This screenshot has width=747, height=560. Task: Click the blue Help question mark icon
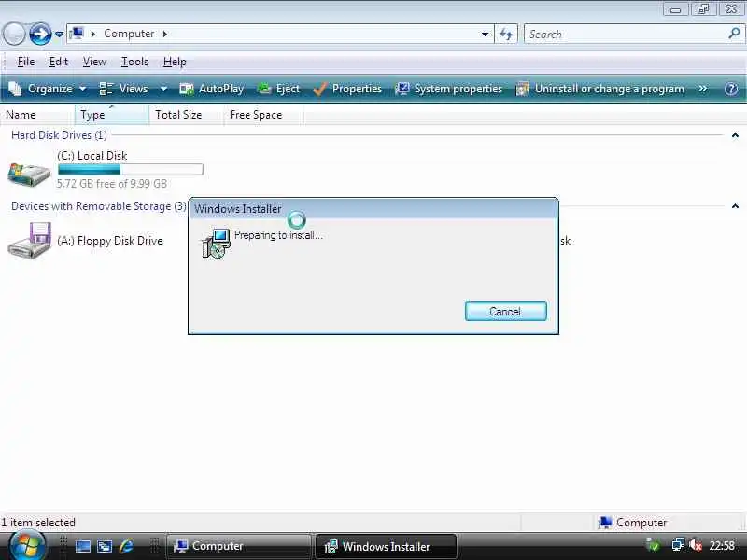coord(731,89)
